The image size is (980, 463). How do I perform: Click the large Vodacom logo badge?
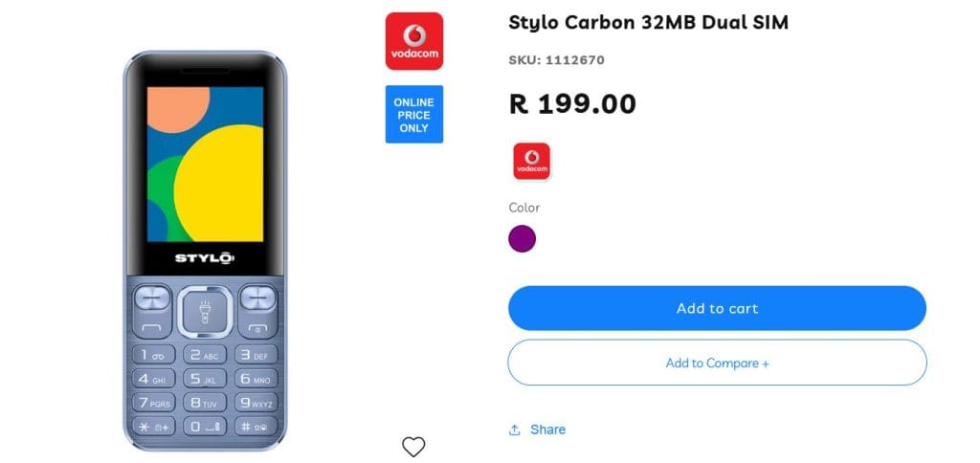413,40
